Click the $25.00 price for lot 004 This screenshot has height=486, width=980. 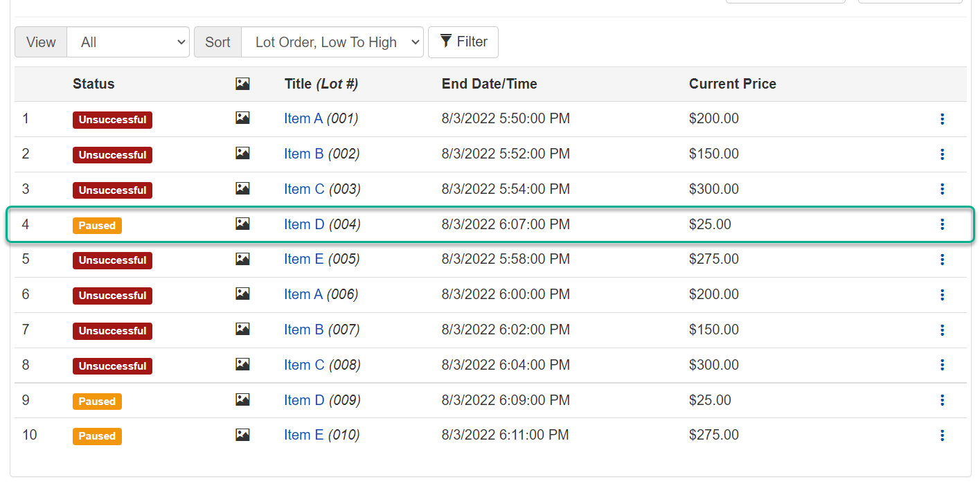click(710, 224)
